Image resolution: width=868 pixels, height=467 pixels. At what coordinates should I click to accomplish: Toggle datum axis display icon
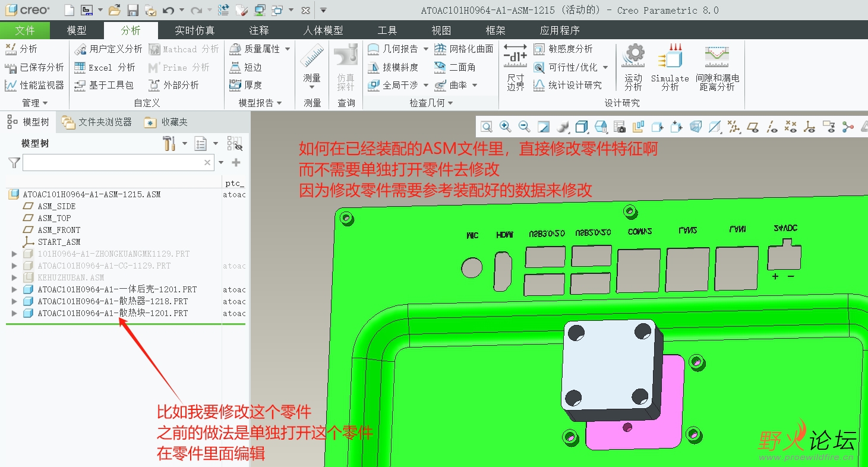coord(772,127)
